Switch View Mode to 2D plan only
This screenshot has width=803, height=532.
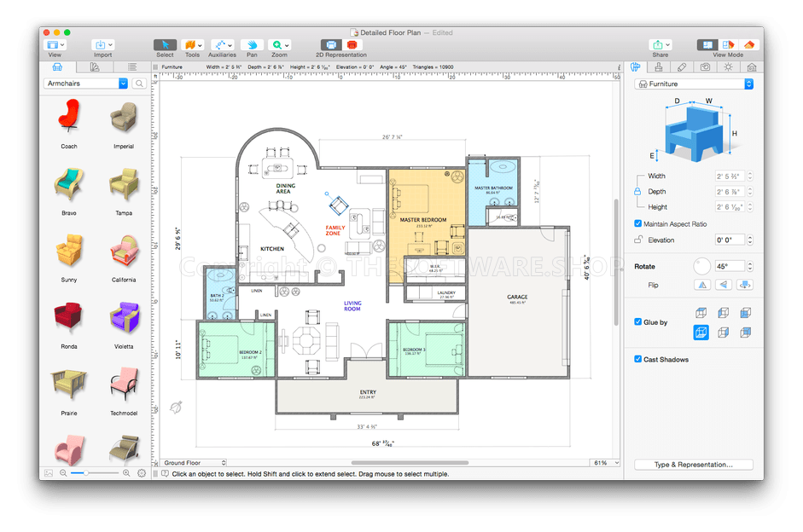click(x=707, y=45)
